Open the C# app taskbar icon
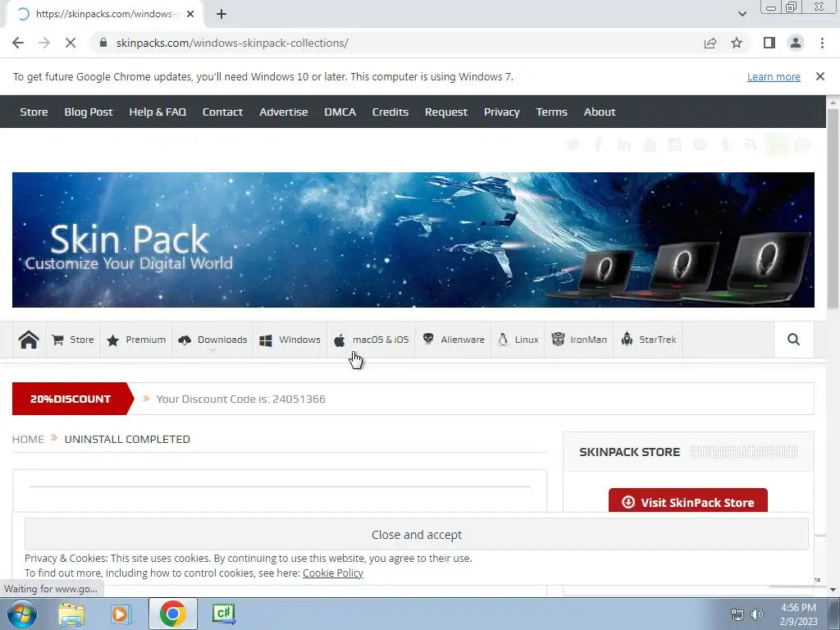Screen dimensions: 840x630 click(223, 614)
